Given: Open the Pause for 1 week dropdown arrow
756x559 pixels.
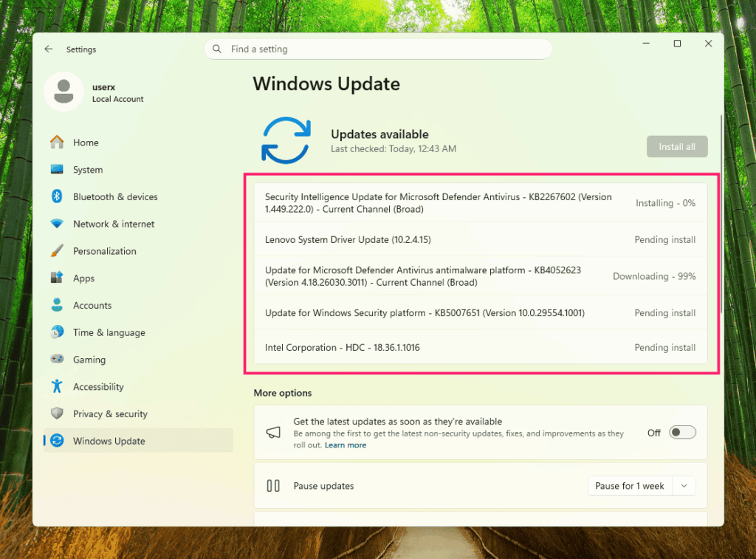Looking at the screenshot, I should (x=684, y=486).
